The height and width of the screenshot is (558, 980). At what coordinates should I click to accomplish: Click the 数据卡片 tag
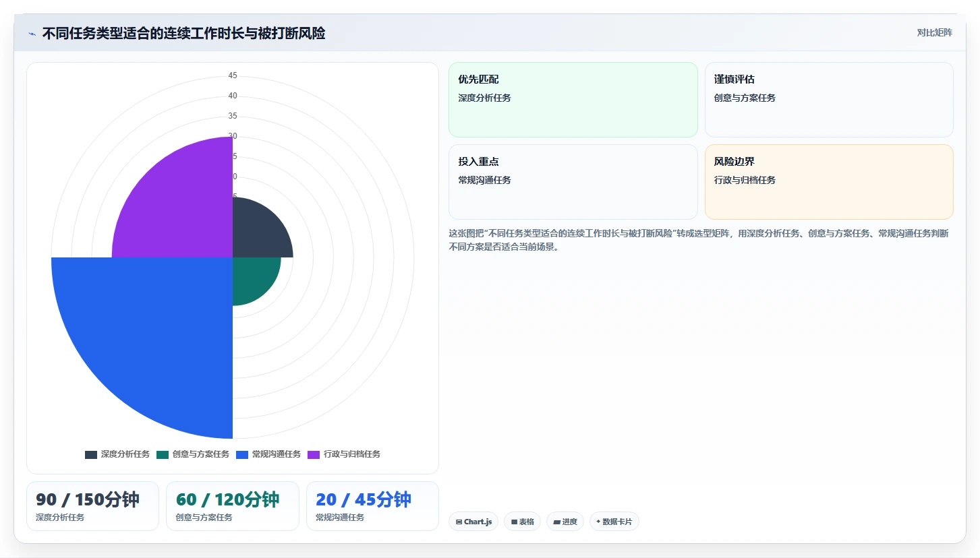614,522
